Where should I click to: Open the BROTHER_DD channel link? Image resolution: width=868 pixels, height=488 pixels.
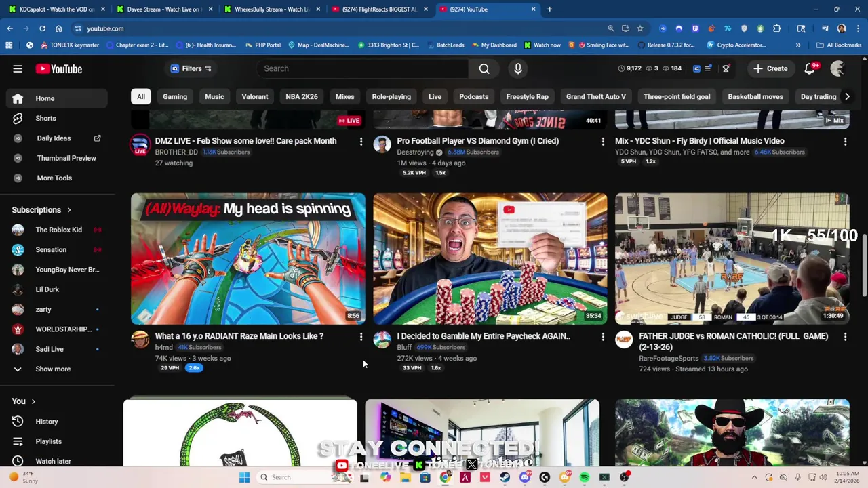[x=176, y=152]
